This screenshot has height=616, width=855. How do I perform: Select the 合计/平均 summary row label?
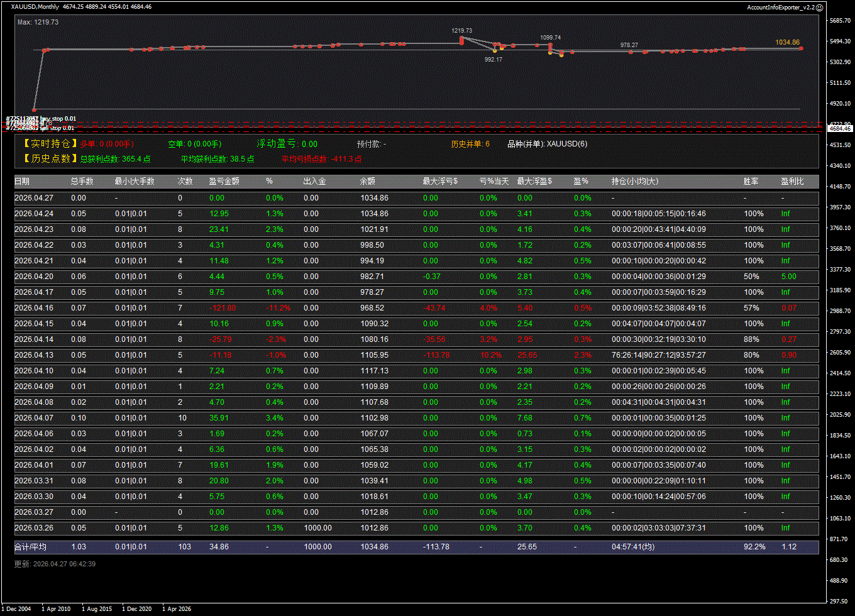point(31,547)
